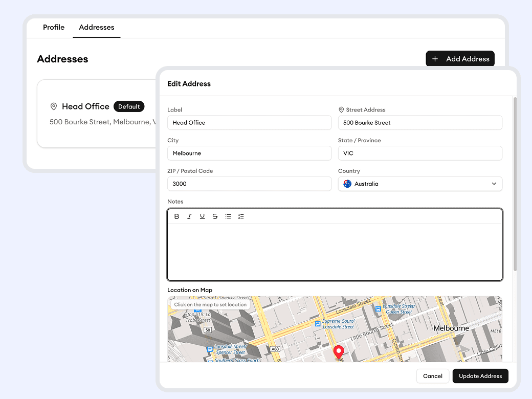Image resolution: width=532 pixels, height=399 pixels.
Task: Select the Addresses tab
Action: [x=97, y=28]
